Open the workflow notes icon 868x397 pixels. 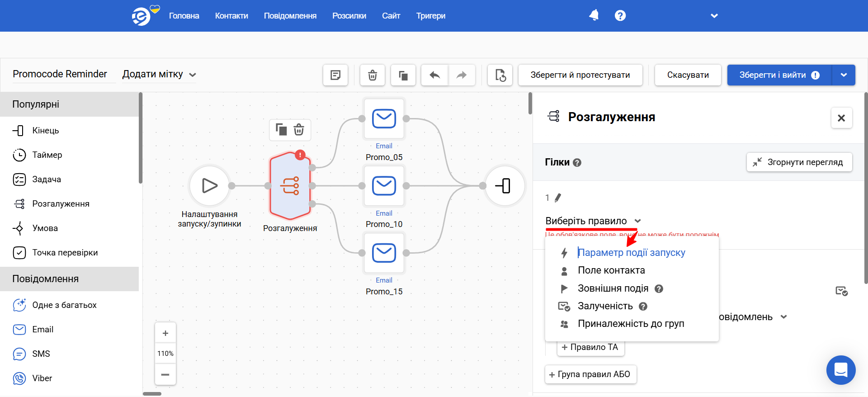[335, 75]
